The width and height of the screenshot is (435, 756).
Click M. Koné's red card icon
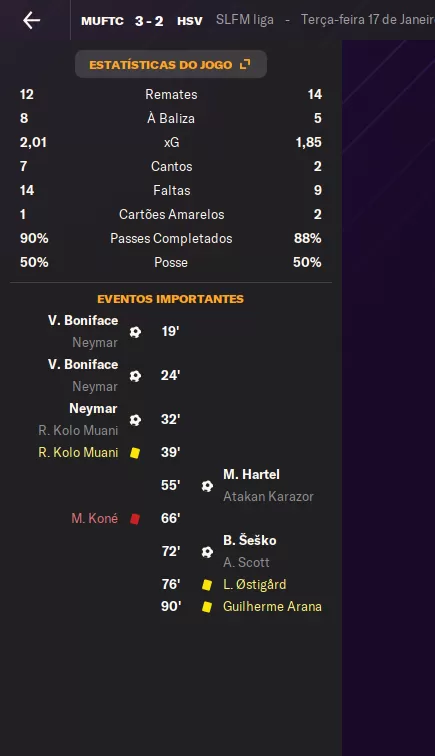point(135,518)
